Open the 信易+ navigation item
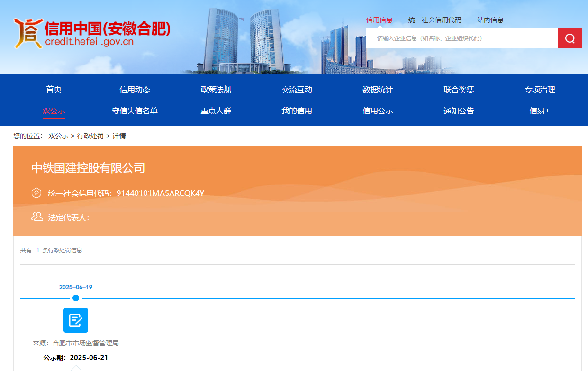588x371 pixels. pyautogui.click(x=540, y=111)
